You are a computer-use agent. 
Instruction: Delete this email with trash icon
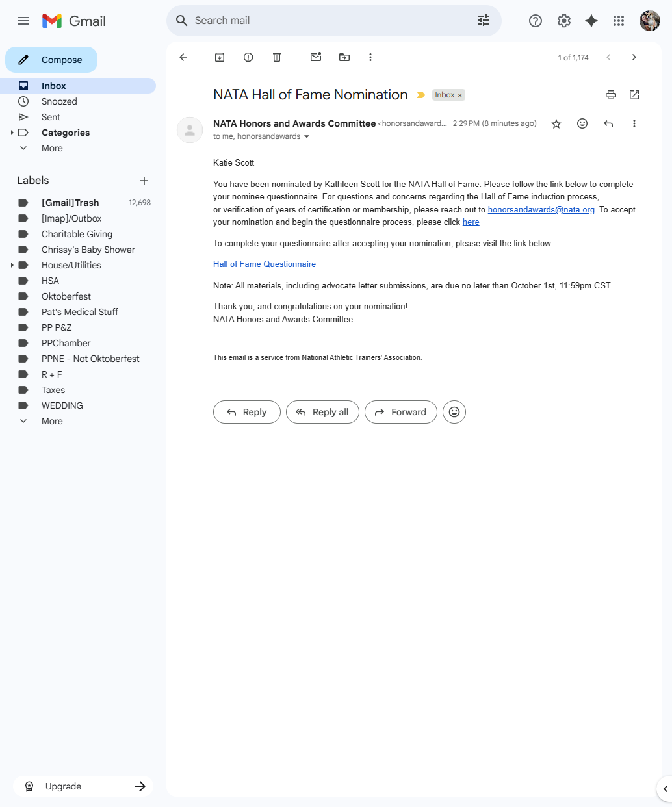click(x=277, y=57)
